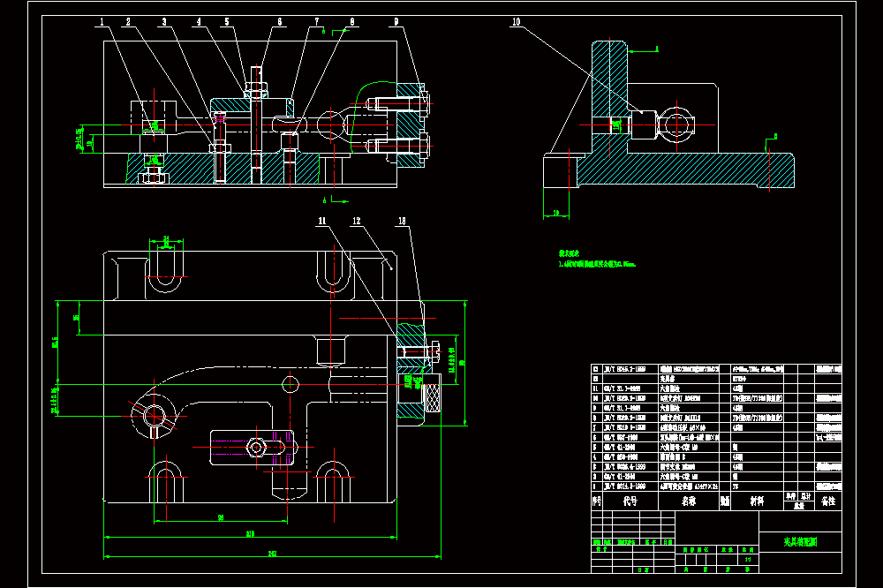Select part balloon number 6 label
This screenshot has width=883, height=588.
click(280, 22)
